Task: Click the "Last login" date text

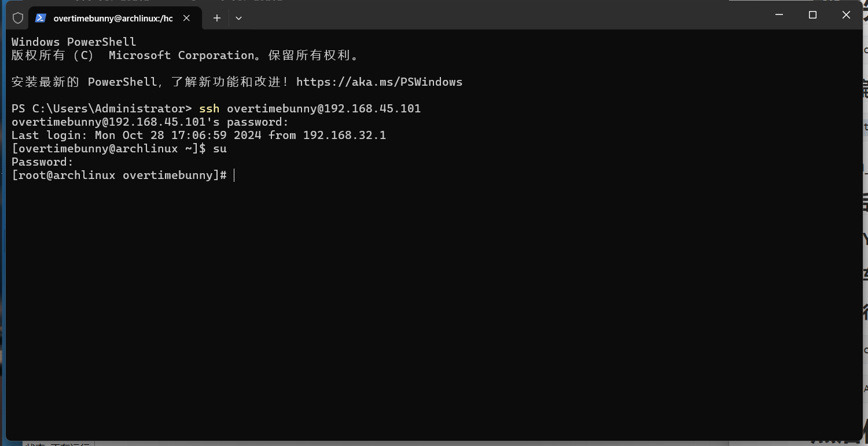Action: [x=178, y=136]
